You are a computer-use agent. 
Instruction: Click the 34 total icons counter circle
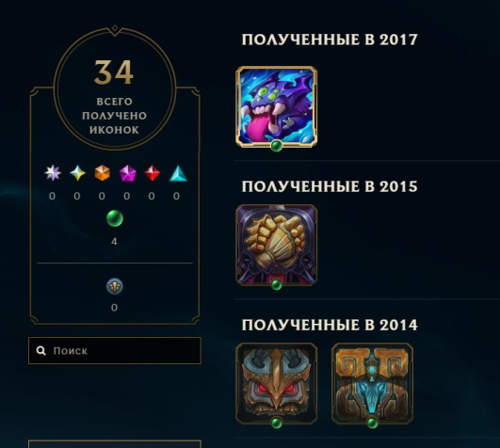click(115, 88)
